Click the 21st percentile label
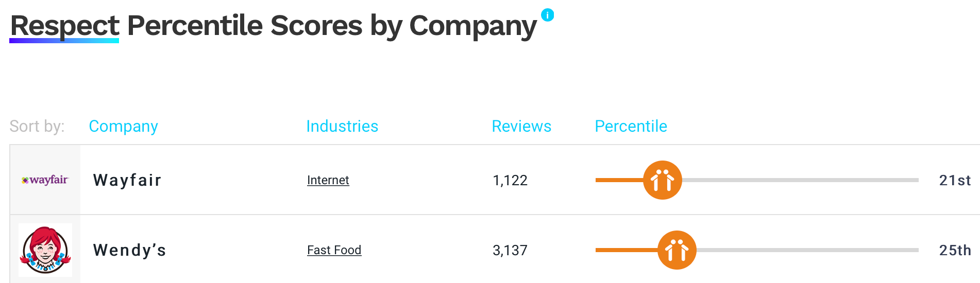This screenshot has width=980, height=283. point(955,180)
